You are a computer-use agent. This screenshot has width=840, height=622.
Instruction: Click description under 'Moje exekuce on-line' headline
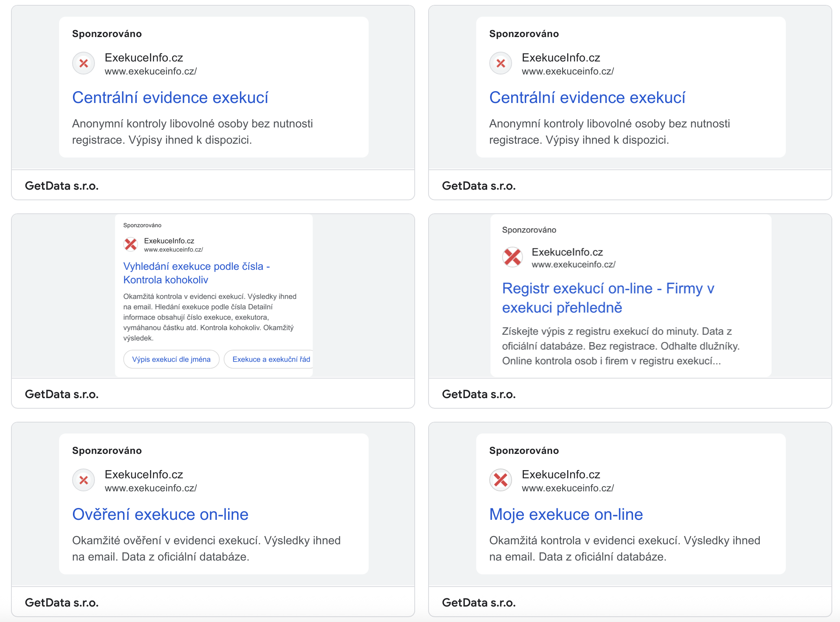[625, 549]
